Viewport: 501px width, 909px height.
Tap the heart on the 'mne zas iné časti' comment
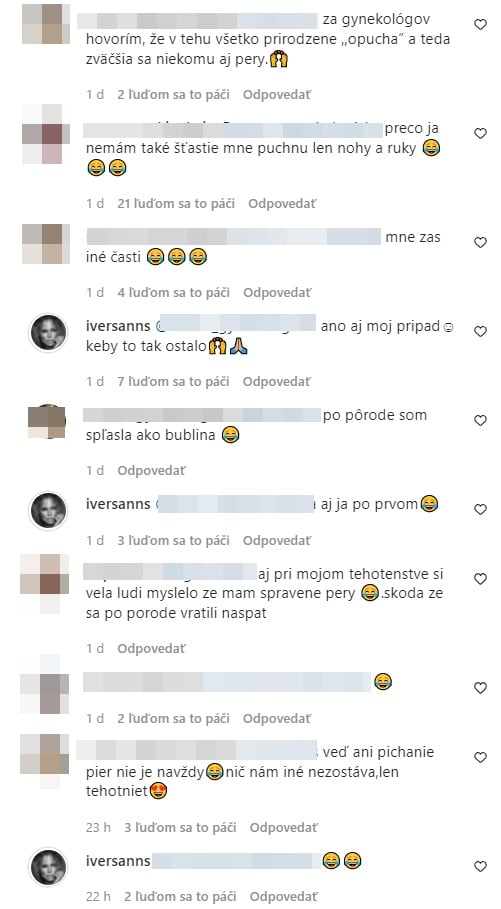(480, 242)
